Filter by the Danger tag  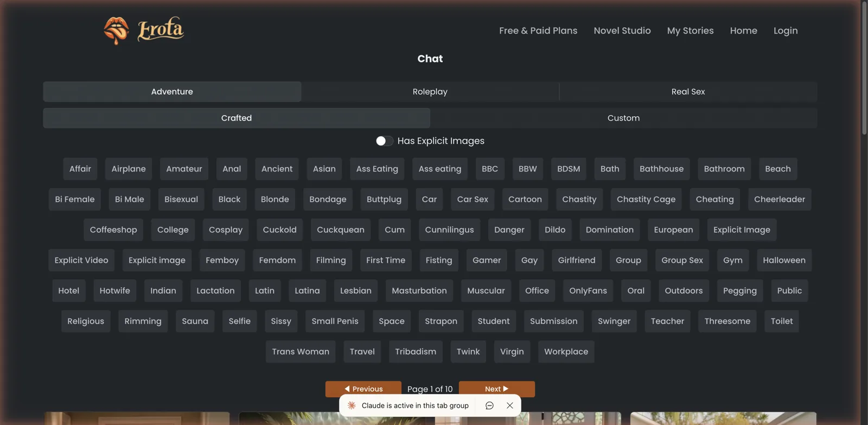click(x=509, y=230)
